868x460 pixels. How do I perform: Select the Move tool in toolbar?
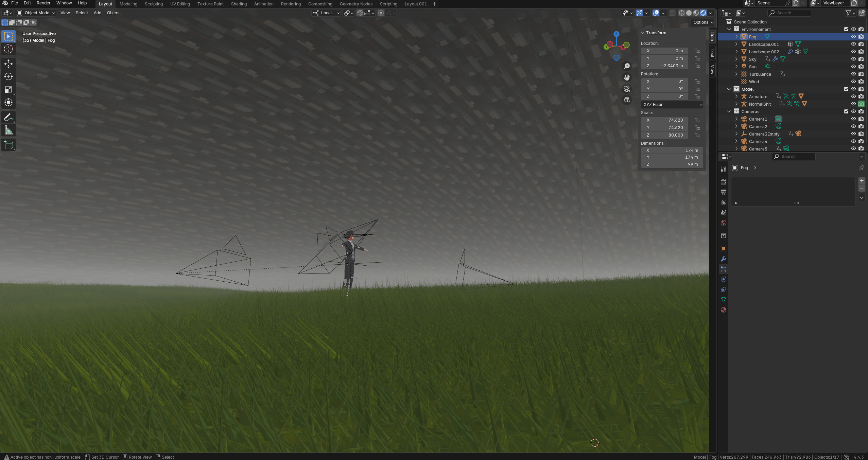pos(8,64)
